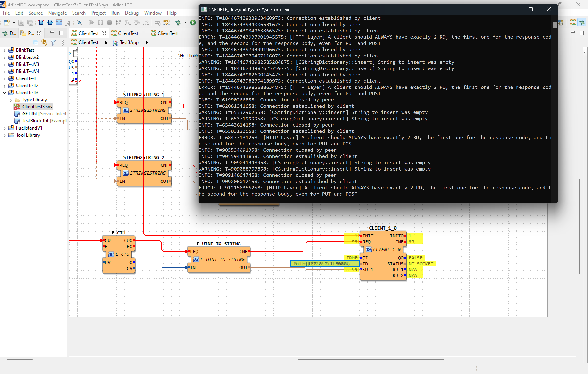Open the explorer filter funnel icon
The width and height of the screenshot is (588, 374).
point(53,43)
